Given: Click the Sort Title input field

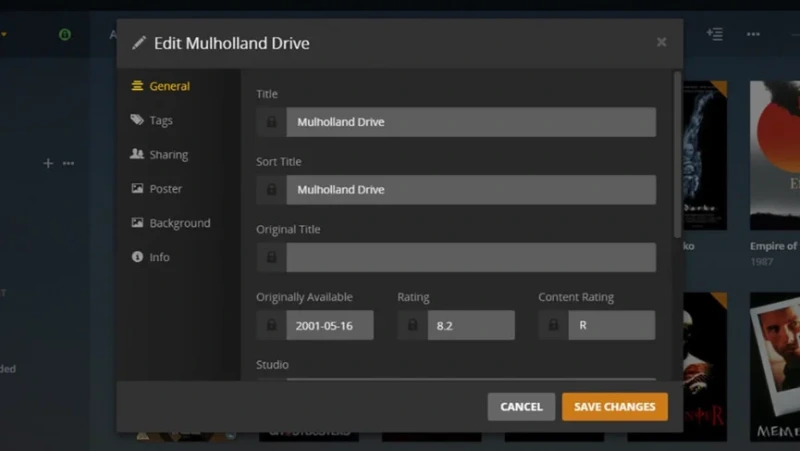Looking at the screenshot, I should [471, 190].
